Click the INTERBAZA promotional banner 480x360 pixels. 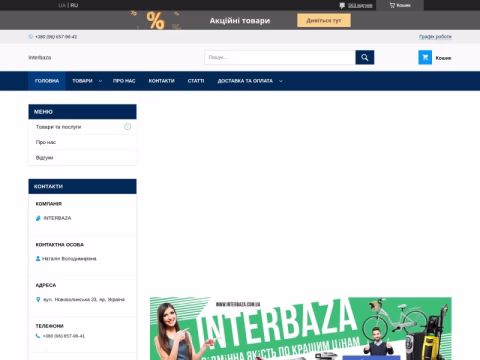click(301, 329)
